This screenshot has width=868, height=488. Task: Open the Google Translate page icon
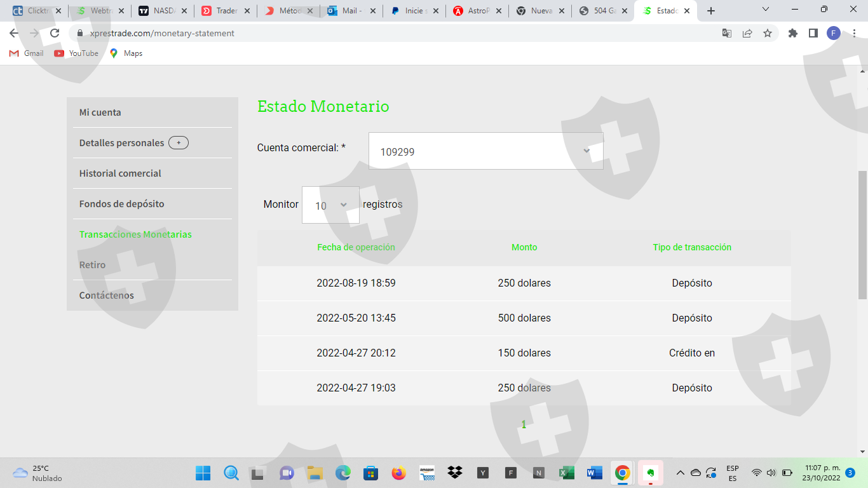[x=727, y=33]
